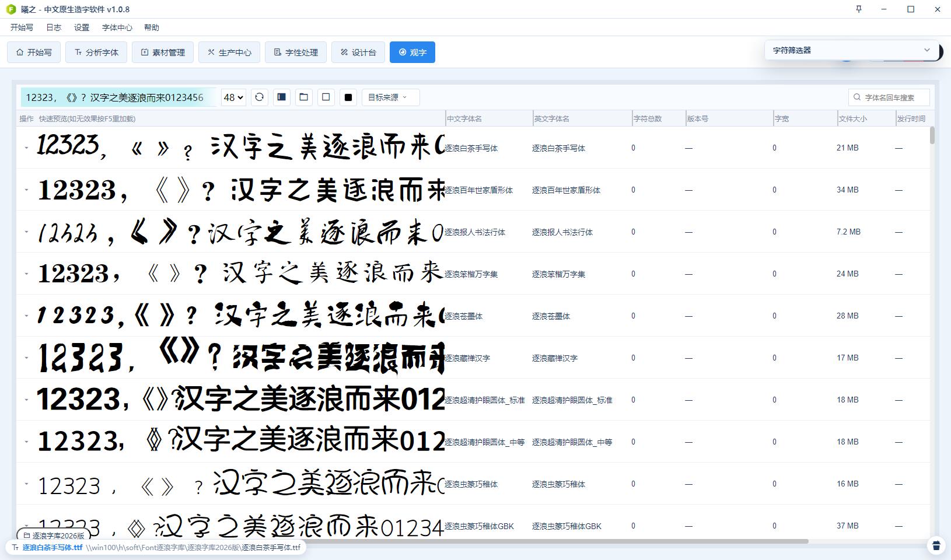This screenshot has height=560, width=951.
Task: Sort by 中文字体名 column header
Action: point(489,118)
